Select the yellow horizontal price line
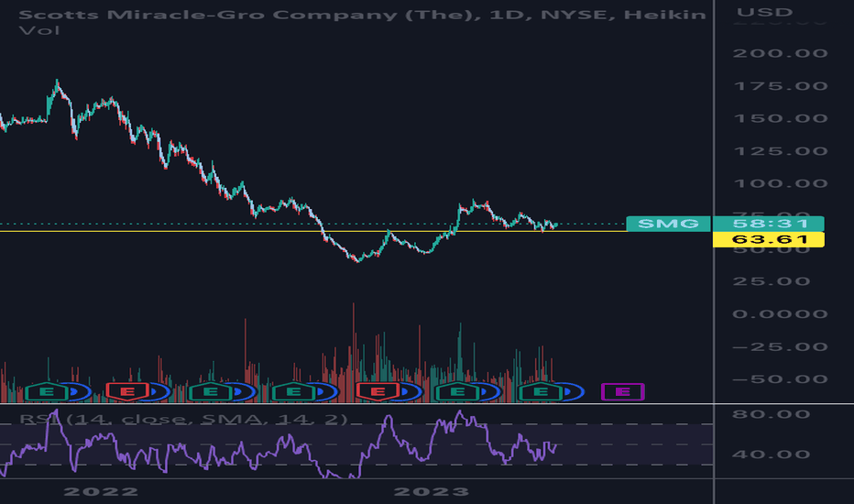Image resolution: width=854 pixels, height=504 pixels. (313, 232)
